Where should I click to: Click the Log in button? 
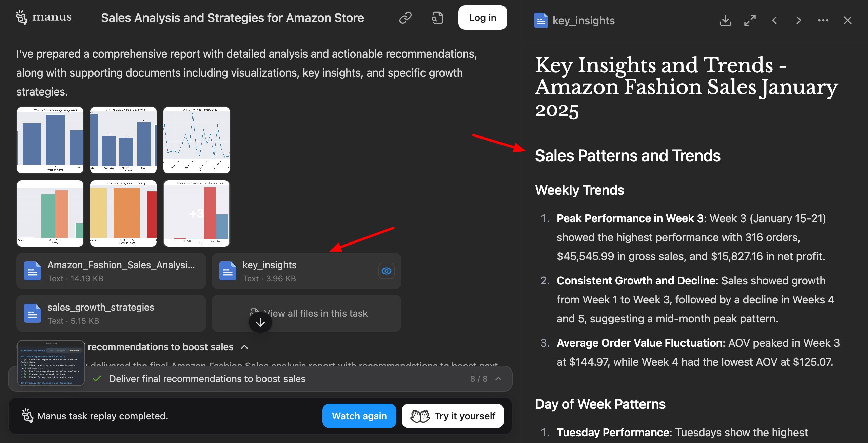[482, 18]
